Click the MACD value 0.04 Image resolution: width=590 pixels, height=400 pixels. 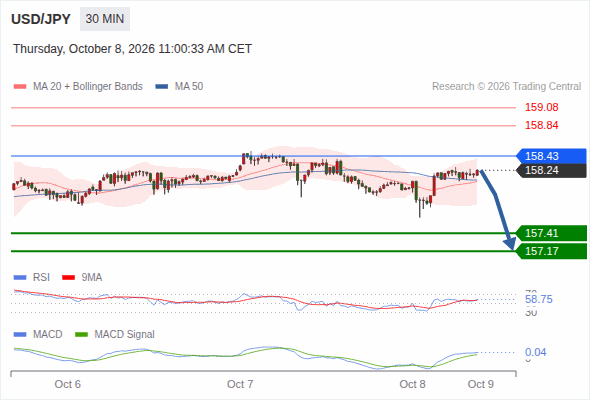tap(535, 353)
